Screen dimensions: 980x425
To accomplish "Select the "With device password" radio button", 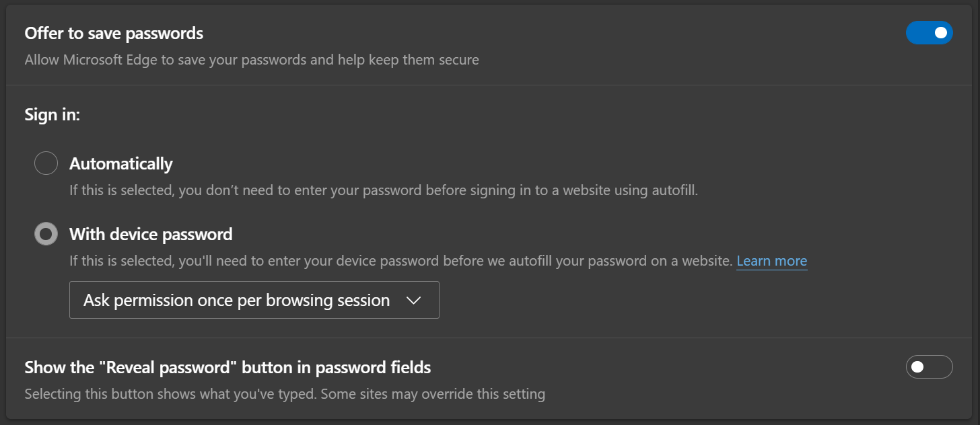I will coord(46,234).
